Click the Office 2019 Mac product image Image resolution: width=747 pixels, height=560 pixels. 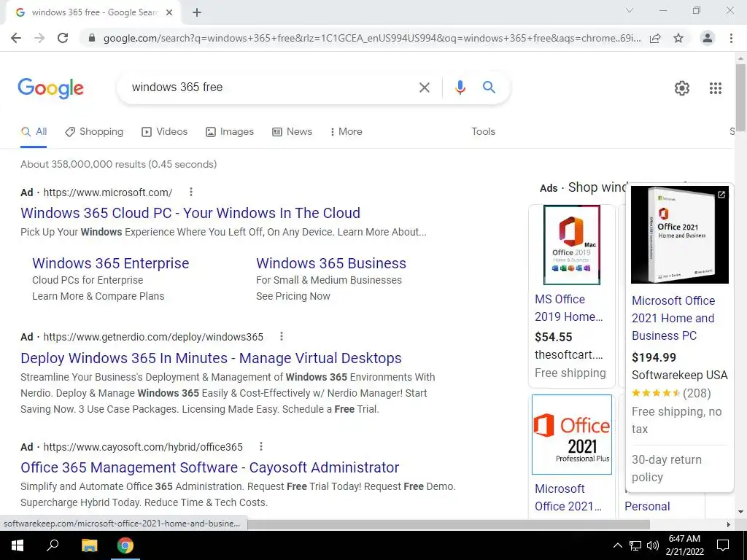click(572, 245)
